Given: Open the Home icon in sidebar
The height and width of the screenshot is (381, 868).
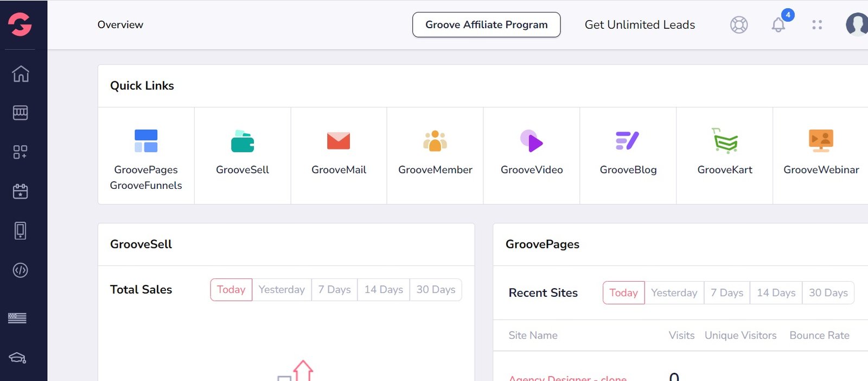Looking at the screenshot, I should (21, 73).
